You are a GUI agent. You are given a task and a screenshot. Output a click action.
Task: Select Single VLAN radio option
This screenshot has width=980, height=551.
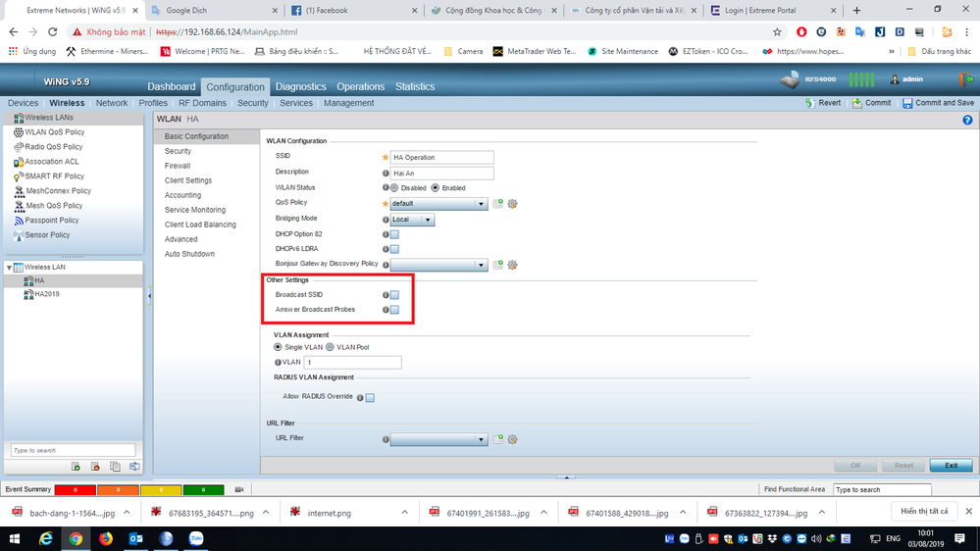[x=278, y=347]
